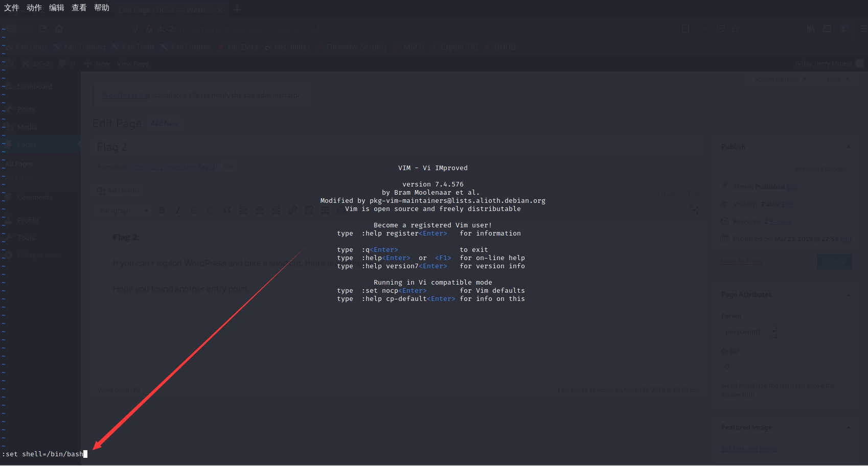868x466 pixels.
Task: Open the 帮助 menu in the terminal
Action: point(102,8)
